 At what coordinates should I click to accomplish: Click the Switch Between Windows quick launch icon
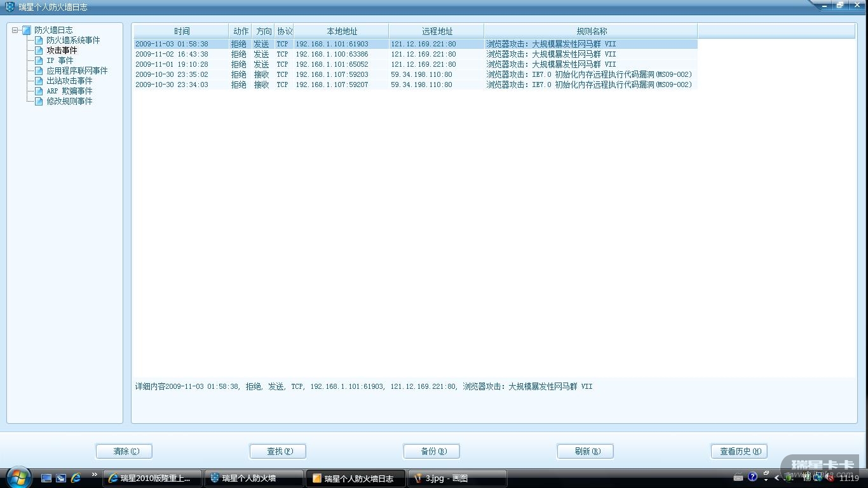pyautogui.click(x=61, y=478)
